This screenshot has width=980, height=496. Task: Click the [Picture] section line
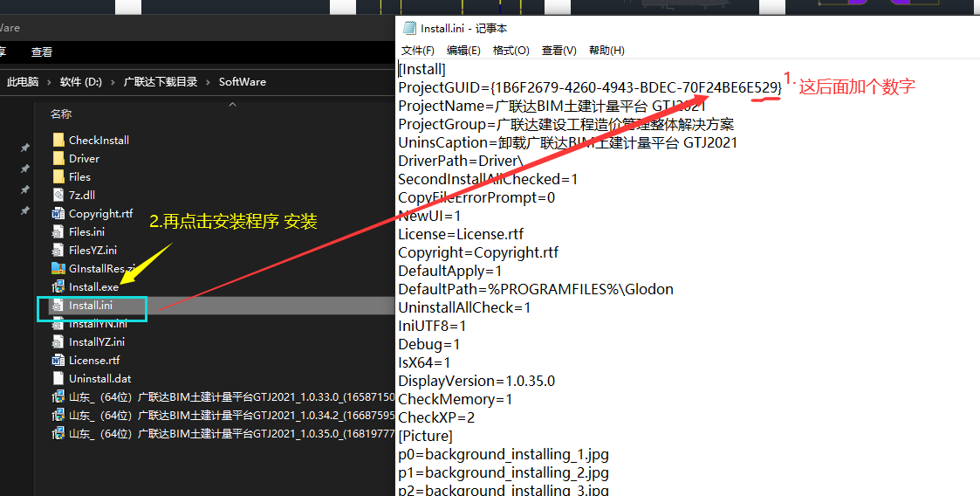(425, 436)
